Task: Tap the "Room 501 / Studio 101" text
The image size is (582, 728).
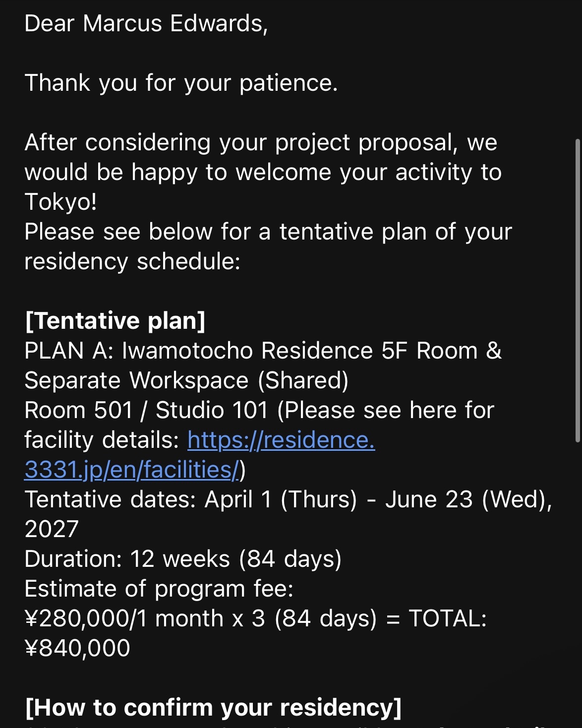Action: pos(146,410)
